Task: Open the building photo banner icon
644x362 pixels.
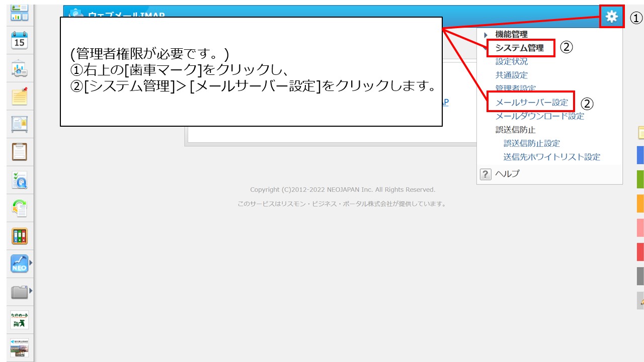Action: tap(20, 348)
